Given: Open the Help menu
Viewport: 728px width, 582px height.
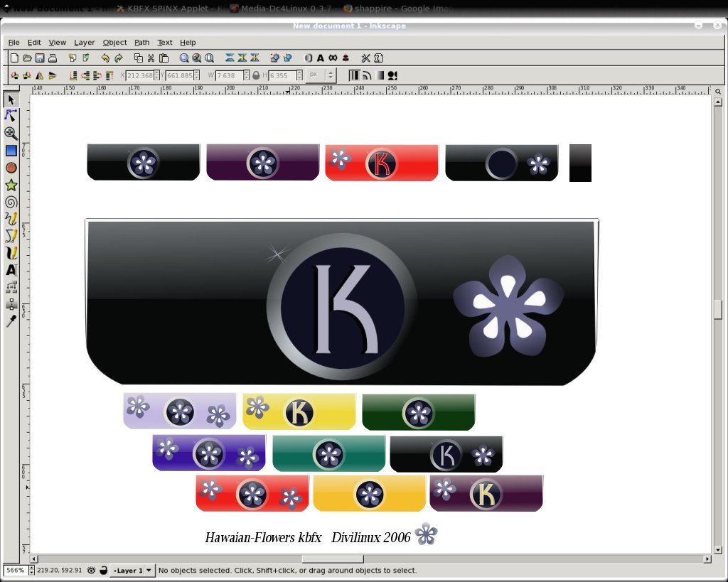Looking at the screenshot, I should (188, 42).
